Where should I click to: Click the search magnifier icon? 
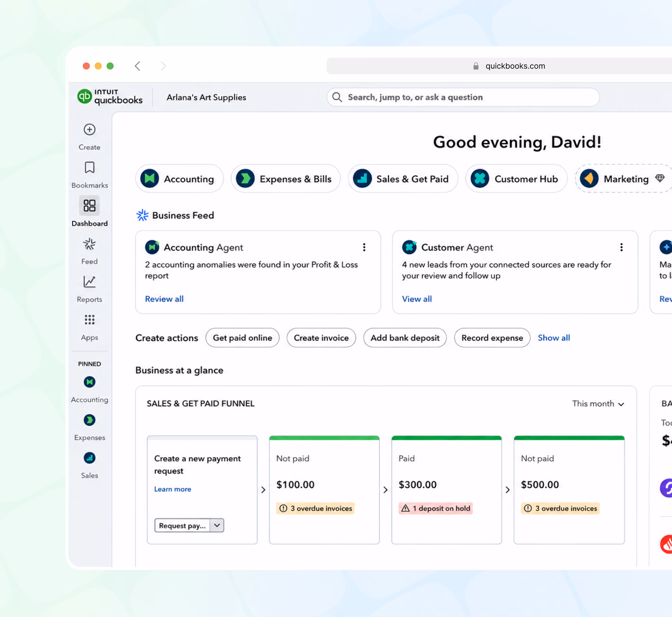[337, 97]
